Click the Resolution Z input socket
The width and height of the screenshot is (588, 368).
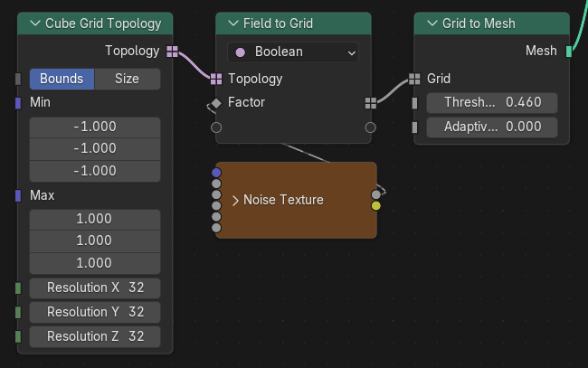coord(18,336)
